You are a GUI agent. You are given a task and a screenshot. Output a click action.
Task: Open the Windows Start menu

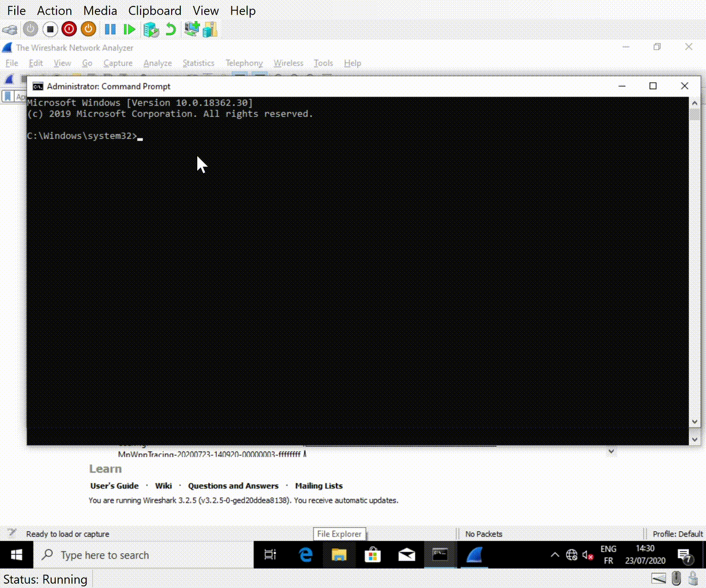(16, 555)
